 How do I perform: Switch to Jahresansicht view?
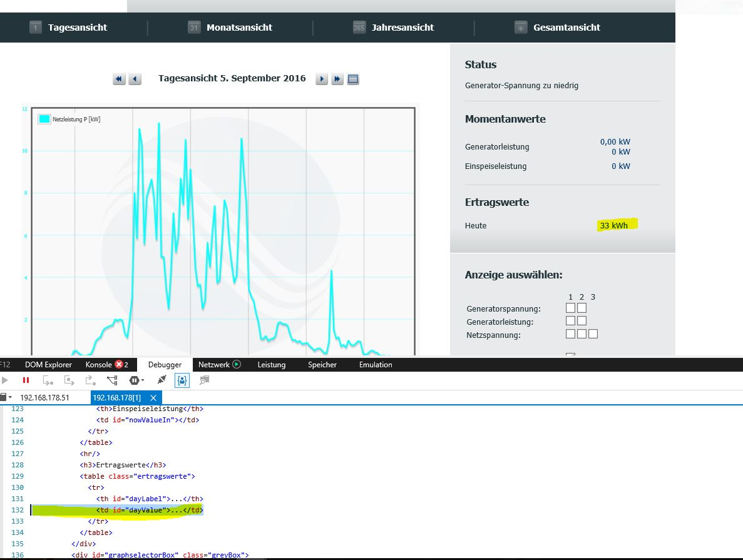pos(402,28)
